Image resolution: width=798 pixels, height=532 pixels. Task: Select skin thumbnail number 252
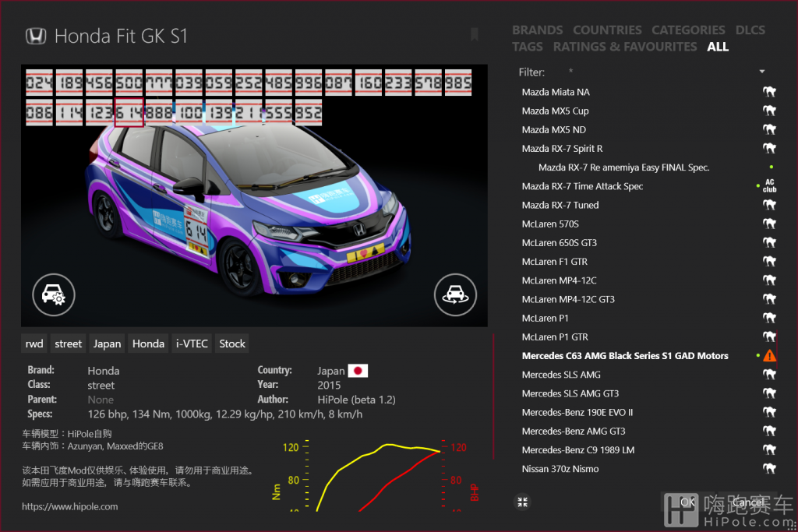[249, 83]
